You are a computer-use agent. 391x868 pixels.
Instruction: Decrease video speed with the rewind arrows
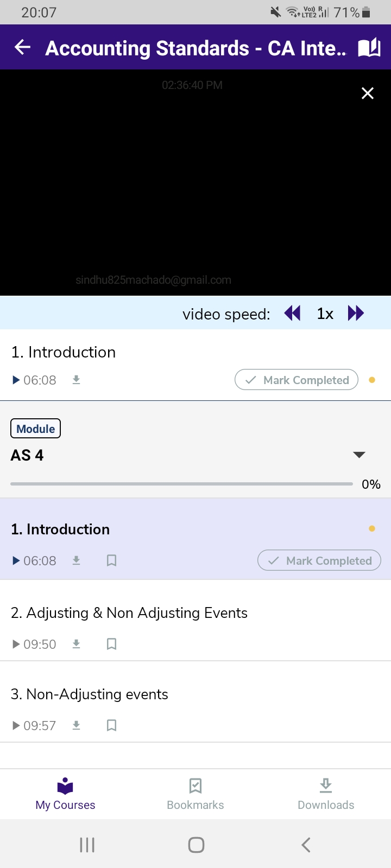tap(292, 314)
